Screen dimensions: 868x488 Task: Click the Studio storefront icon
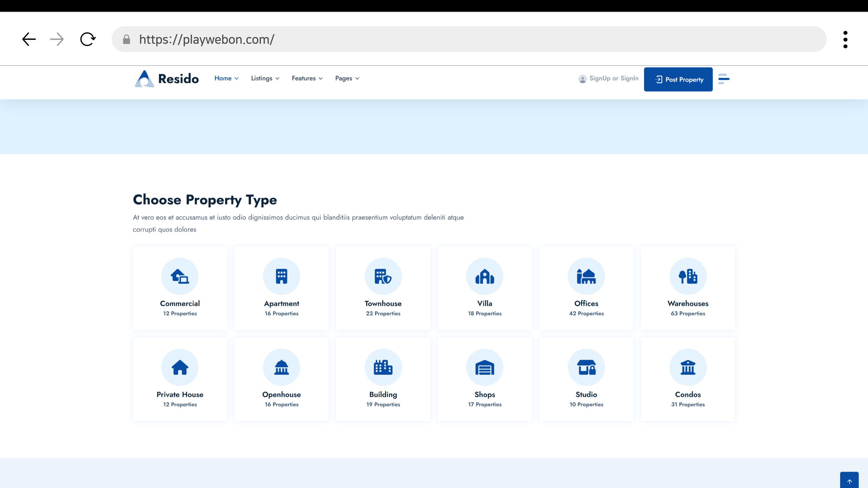tap(586, 367)
